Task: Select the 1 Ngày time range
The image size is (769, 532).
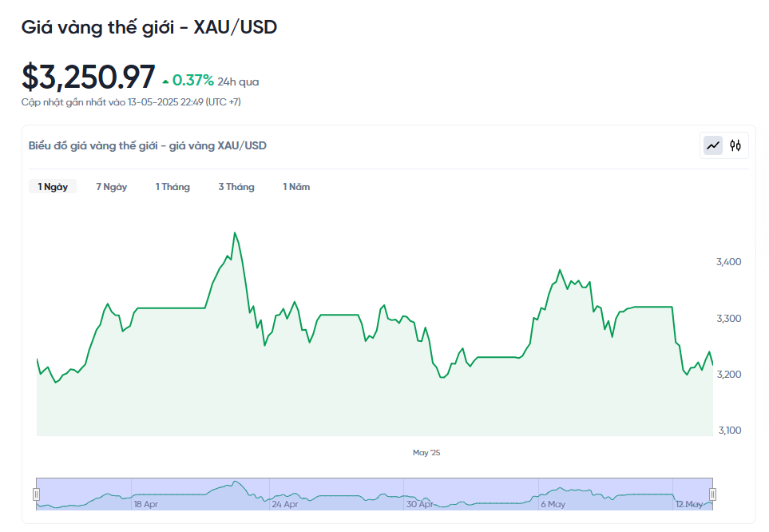Action: 53,187
